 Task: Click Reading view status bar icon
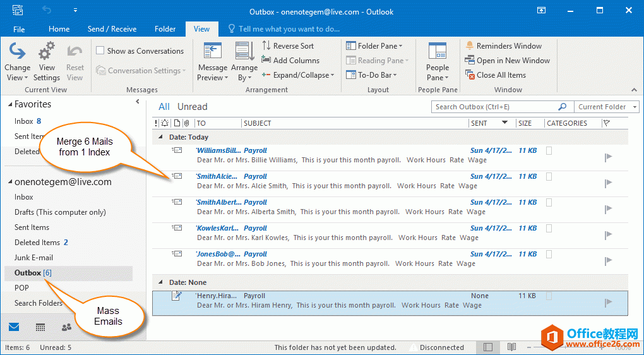pos(511,347)
